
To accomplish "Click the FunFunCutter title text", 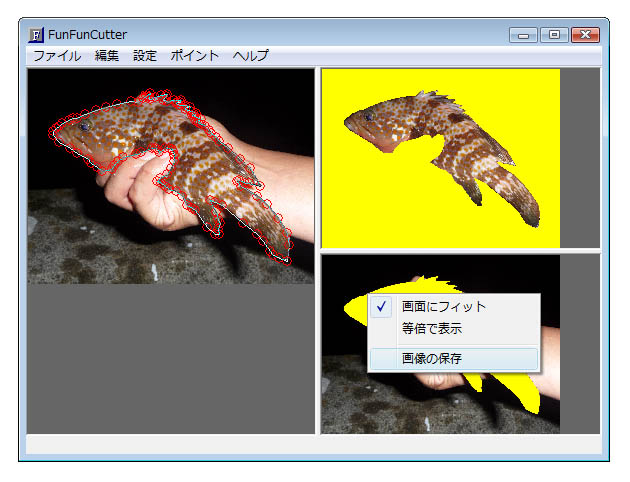I will pos(87,35).
